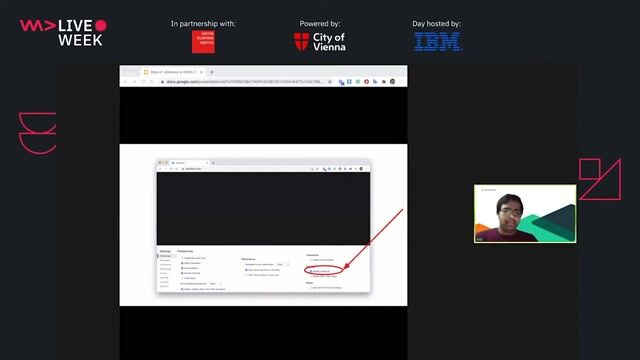Bookmark the page with the star icon
Viewport: 640px width, 360px height.
pos(330,82)
